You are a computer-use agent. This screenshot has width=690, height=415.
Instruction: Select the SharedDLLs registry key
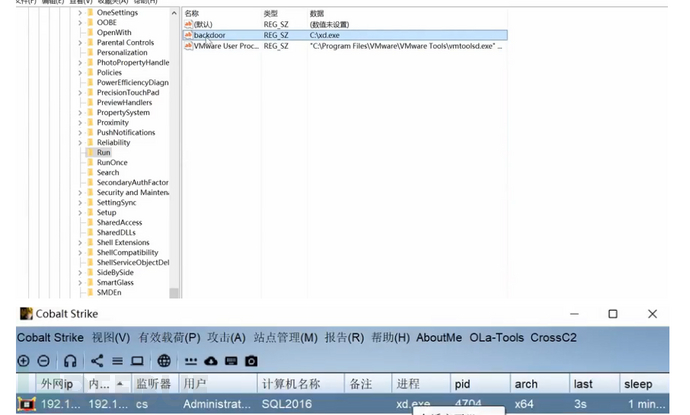click(116, 232)
